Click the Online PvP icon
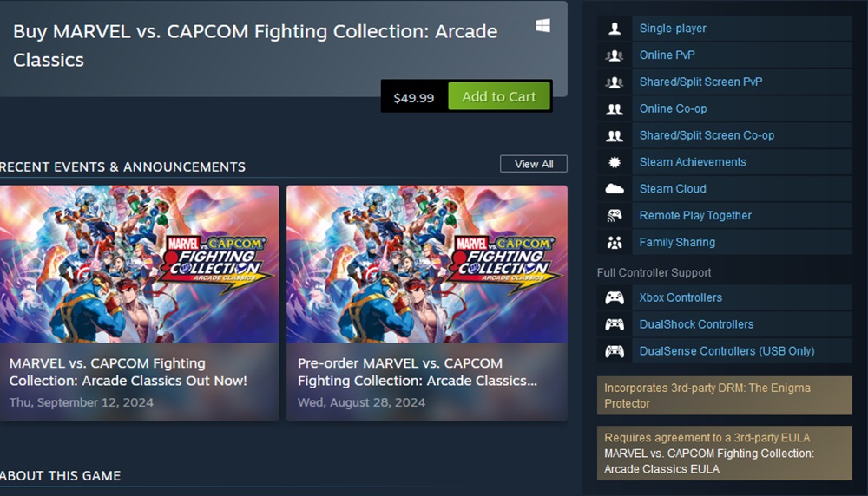Viewport: 868px width, 496px height. point(615,55)
